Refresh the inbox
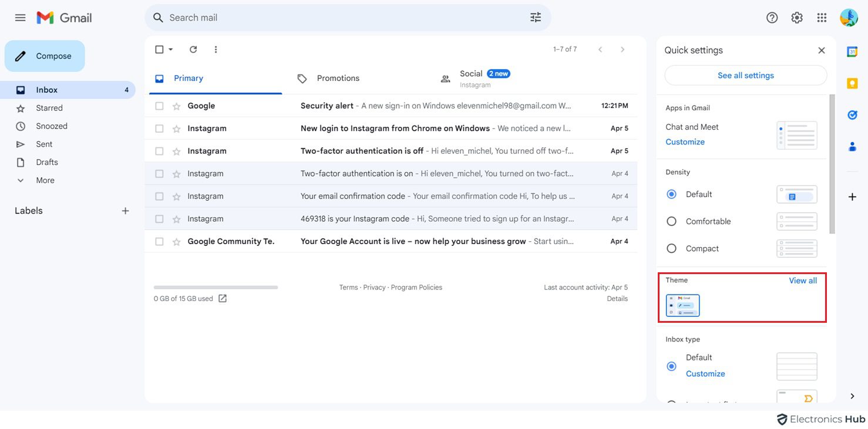The height and width of the screenshot is (429, 868). pyautogui.click(x=193, y=49)
